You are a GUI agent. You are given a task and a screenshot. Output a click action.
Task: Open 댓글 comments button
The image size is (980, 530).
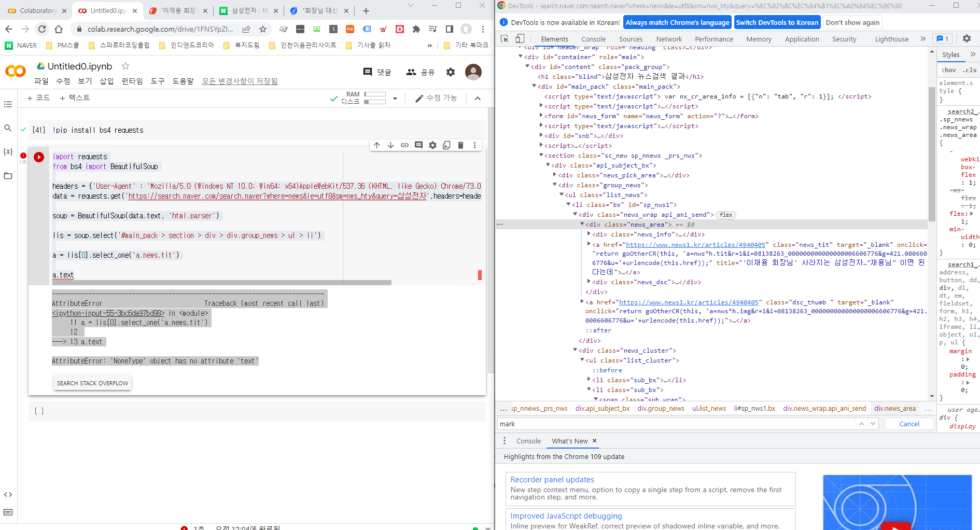377,72
